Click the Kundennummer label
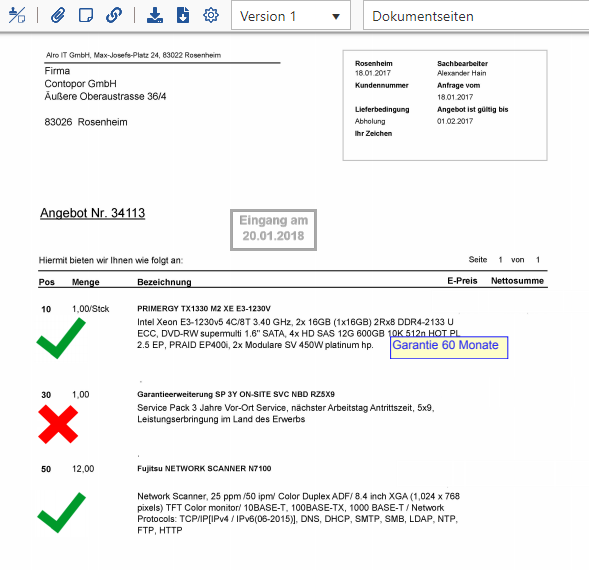The height and width of the screenshot is (570, 589). pyautogui.click(x=382, y=85)
